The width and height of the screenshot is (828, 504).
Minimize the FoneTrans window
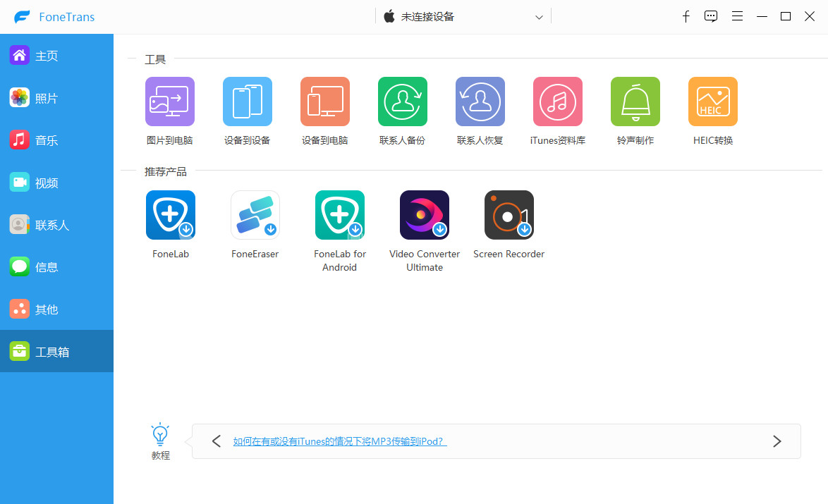click(x=762, y=16)
